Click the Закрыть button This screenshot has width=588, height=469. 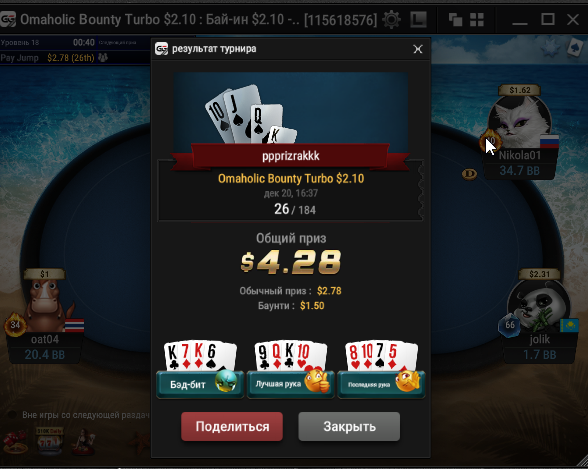[349, 426]
